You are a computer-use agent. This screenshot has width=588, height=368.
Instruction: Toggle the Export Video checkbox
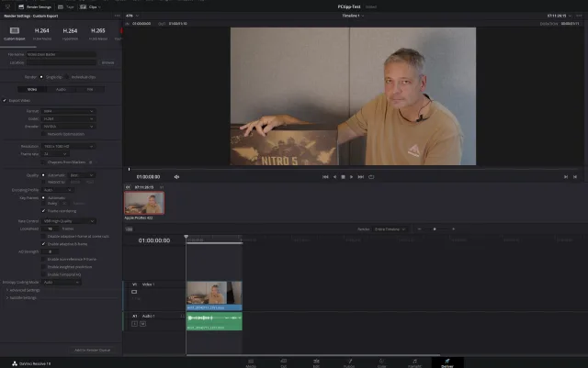[x=5, y=100]
